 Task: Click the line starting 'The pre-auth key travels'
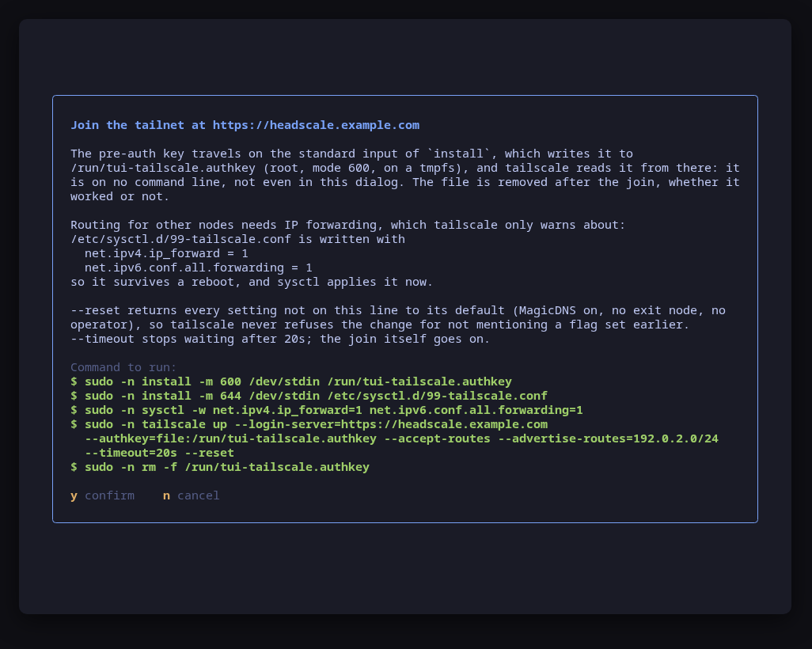tap(351, 154)
